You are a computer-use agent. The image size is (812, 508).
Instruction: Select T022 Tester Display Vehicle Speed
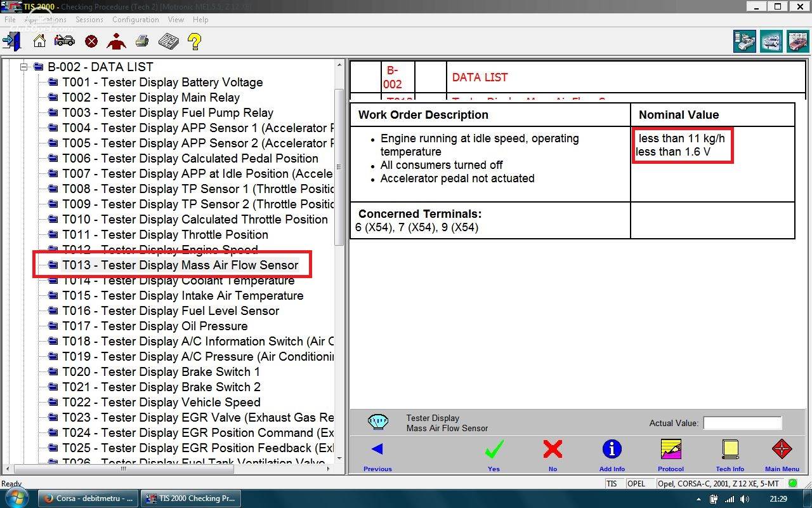click(161, 402)
